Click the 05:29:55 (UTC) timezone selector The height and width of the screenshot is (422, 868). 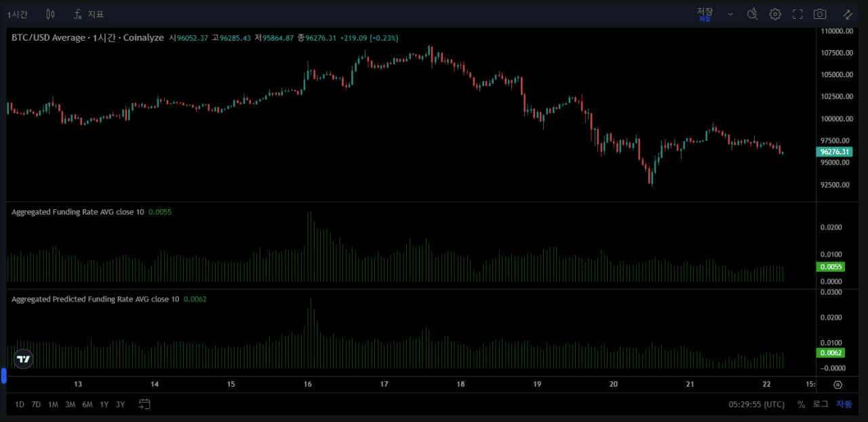tap(757, 404)
